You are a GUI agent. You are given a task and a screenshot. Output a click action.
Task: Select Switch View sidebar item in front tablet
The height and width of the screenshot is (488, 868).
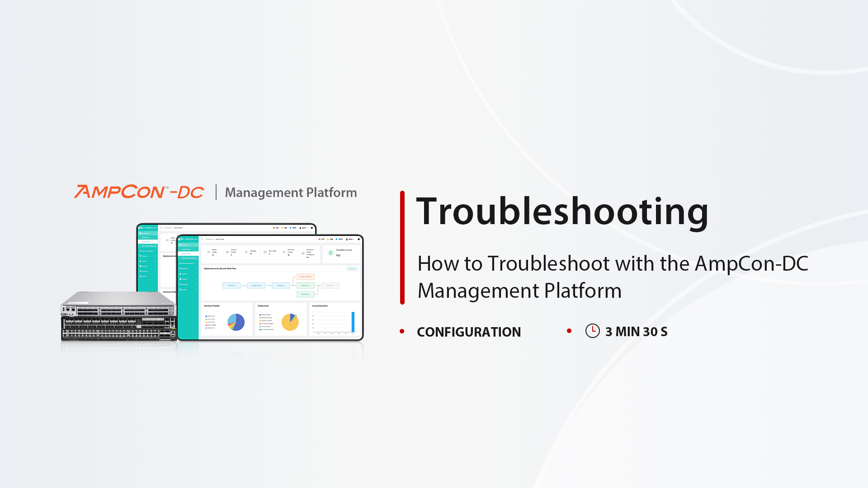click(186, 253)
